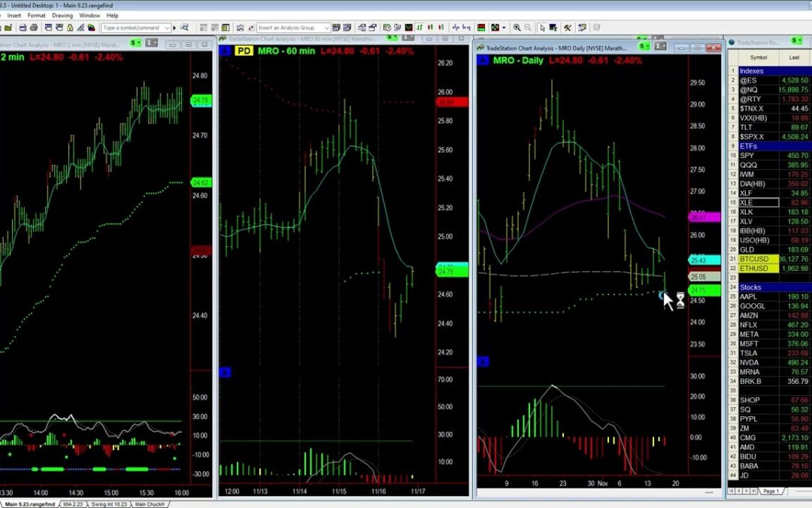The image size is (812, 508).
Task: Click the cyan 25.43 price label on Daily chart
Action: pos(704,260)
